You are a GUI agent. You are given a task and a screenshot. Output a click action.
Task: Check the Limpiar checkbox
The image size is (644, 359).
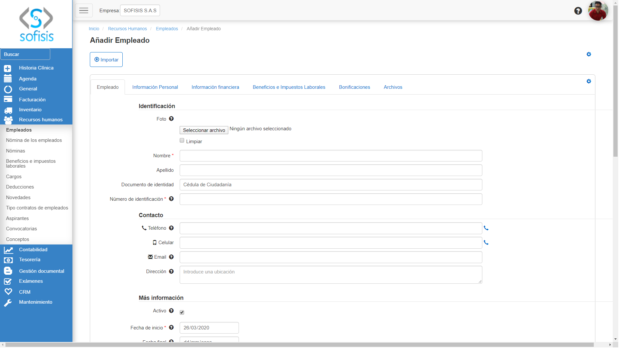click(182, 141)
